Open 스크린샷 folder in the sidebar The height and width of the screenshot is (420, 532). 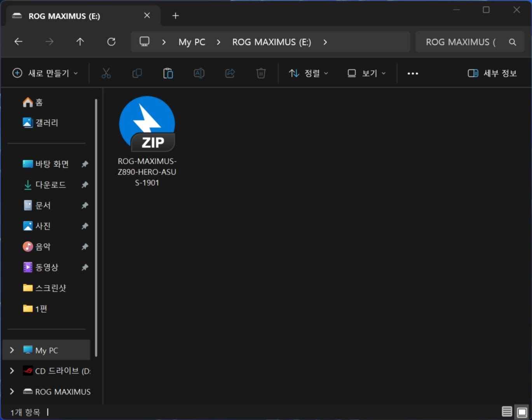point(44,288)
